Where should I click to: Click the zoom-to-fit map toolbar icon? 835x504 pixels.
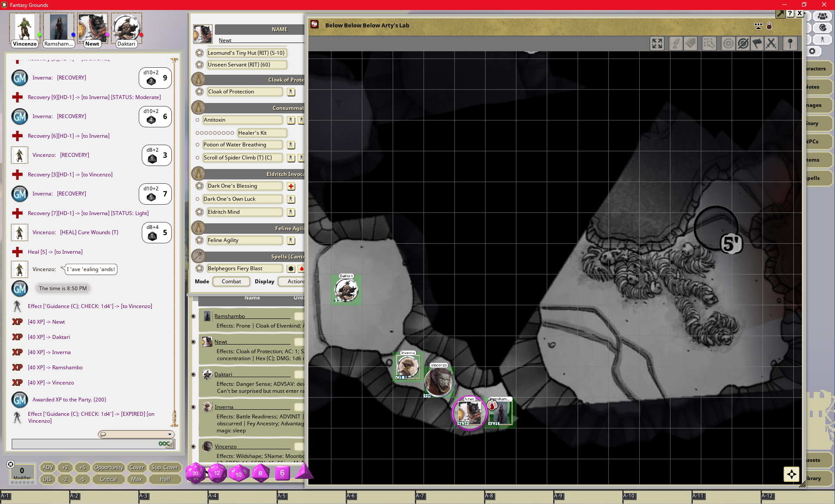(x=657, y=43)
